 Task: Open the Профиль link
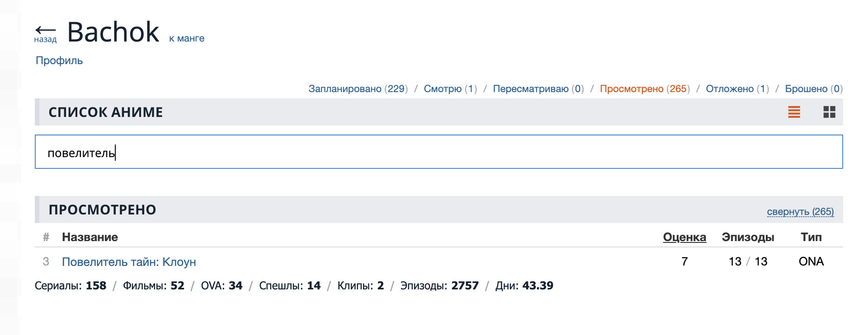tap(59, 60)
